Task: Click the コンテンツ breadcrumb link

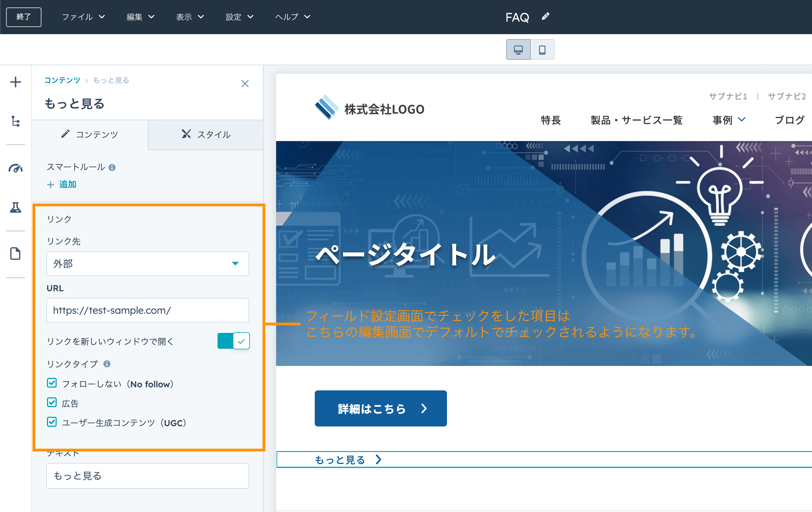Action: click(63, 80)
